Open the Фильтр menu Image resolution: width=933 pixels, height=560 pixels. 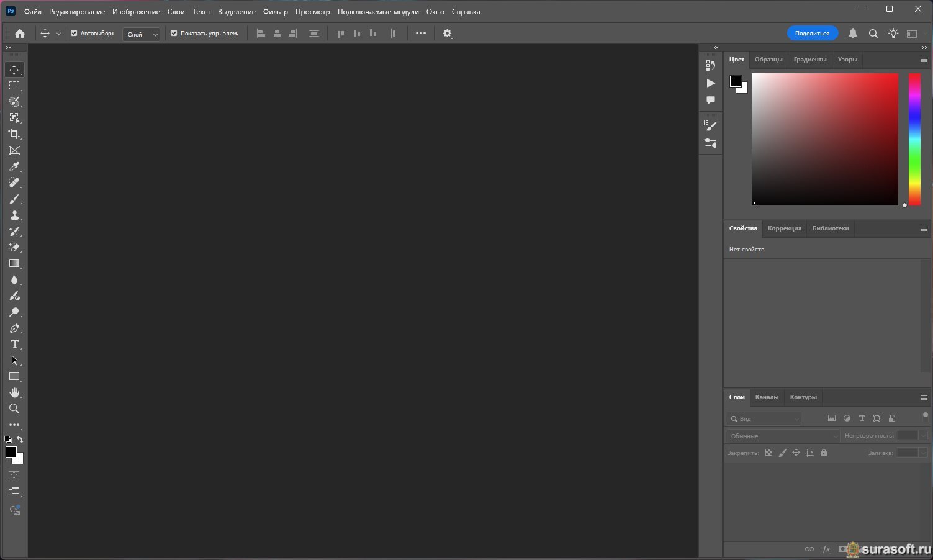tap(276, 12)
